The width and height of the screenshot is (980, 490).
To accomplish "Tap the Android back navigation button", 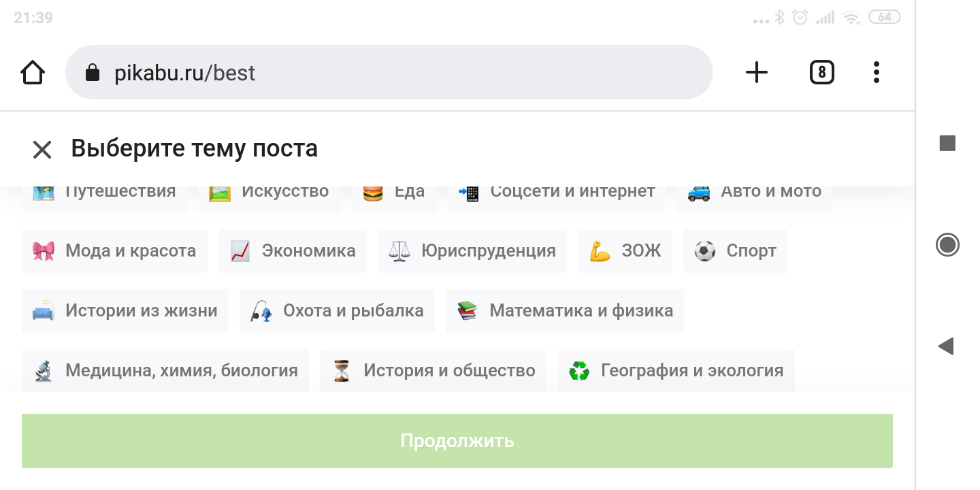I will tap(946, 346).
